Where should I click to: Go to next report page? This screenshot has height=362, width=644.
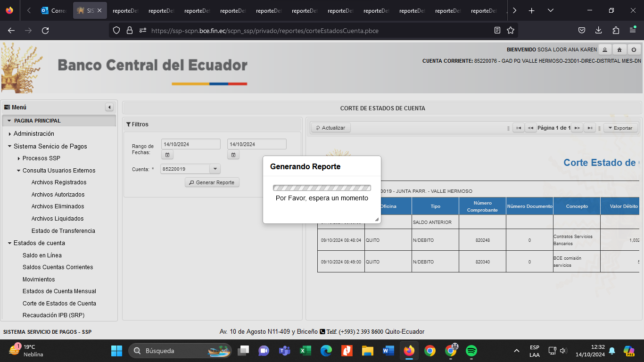coord(577,128)
